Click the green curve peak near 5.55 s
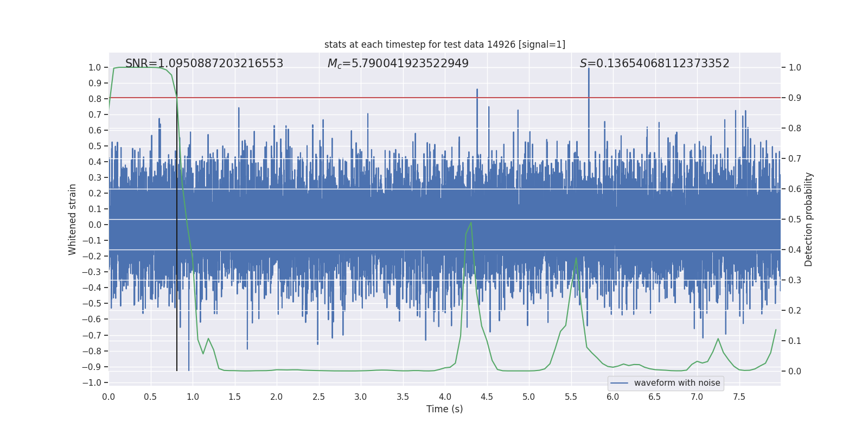 point(576,258)
